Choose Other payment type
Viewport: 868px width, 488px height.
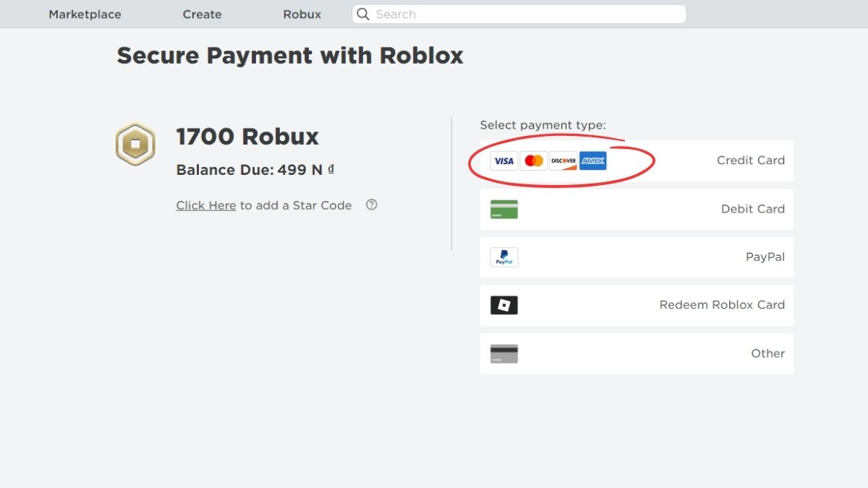637,354
